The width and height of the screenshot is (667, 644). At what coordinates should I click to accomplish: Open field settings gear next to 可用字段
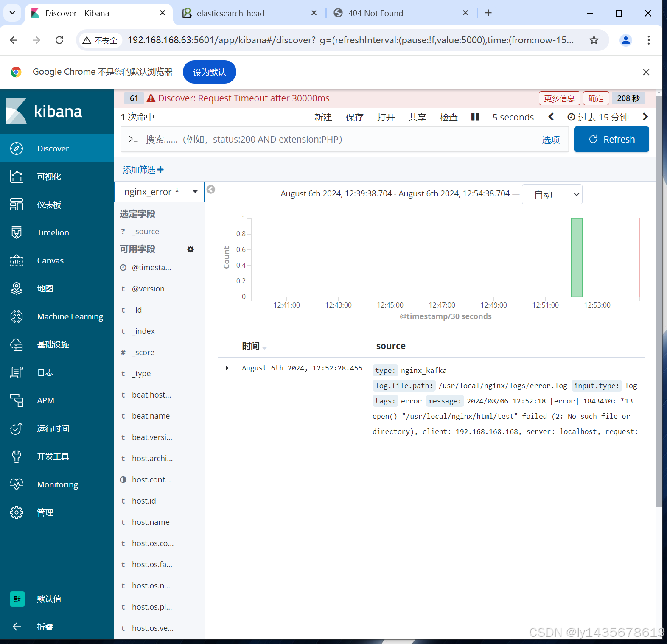coord(191,249)
